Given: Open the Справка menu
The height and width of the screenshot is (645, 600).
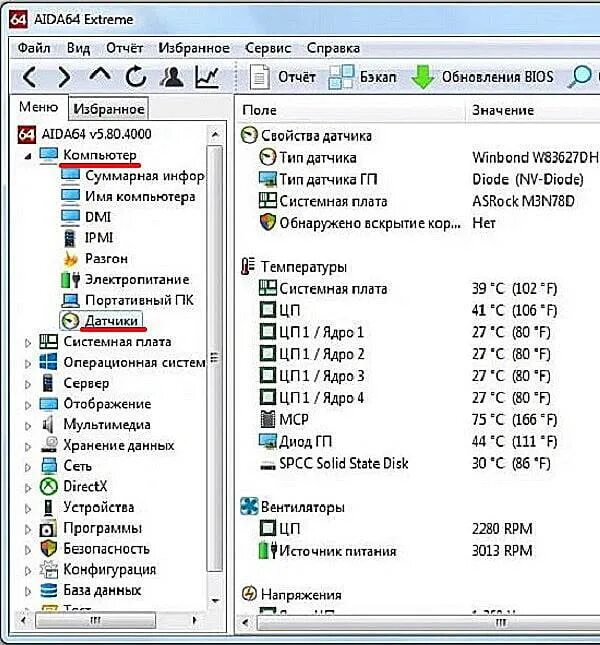Looking at the screenshot, I should (334, 48).
